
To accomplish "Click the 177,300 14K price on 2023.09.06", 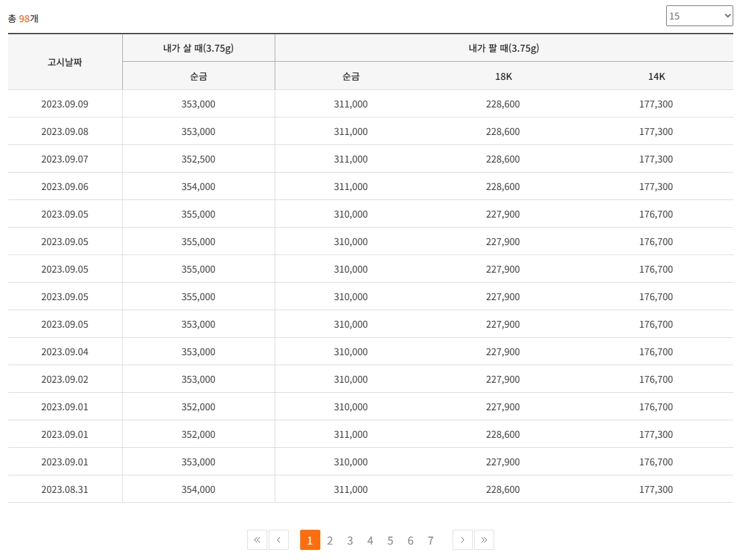I will point(656,187).
